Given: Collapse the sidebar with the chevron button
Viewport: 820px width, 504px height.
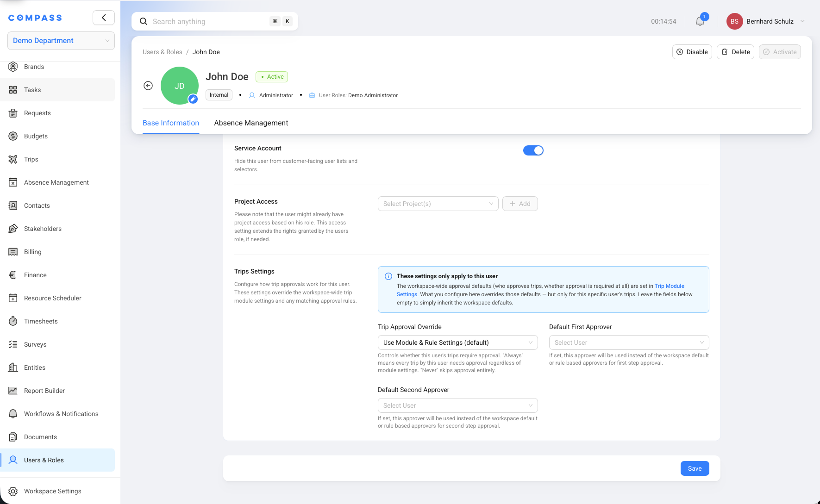Looking at the screenshot, I should [104, 18].
